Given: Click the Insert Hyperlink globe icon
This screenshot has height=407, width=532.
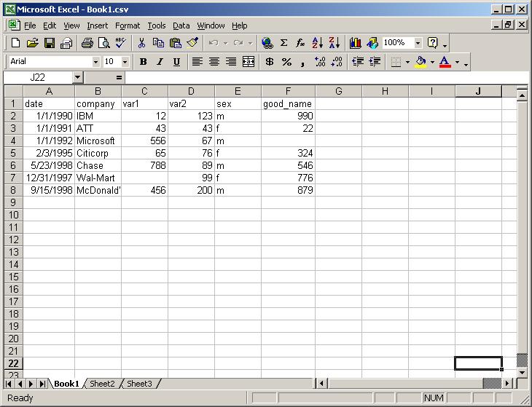Looking at the screenshot, I should 267,43.
